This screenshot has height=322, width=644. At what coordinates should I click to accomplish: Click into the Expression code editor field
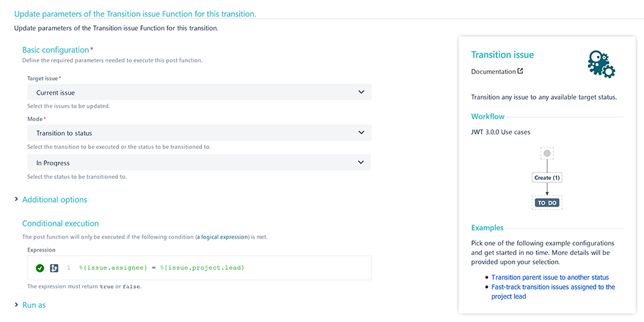tap(199, 268)
